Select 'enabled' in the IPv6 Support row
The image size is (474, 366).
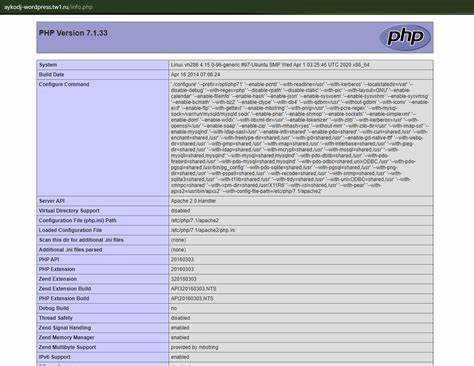point(180,357)
